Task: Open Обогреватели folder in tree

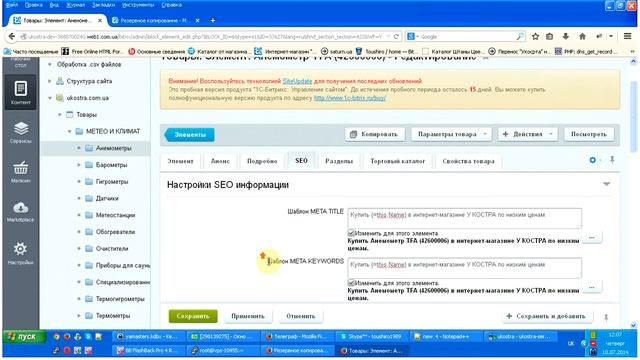Action: point(115,232)
